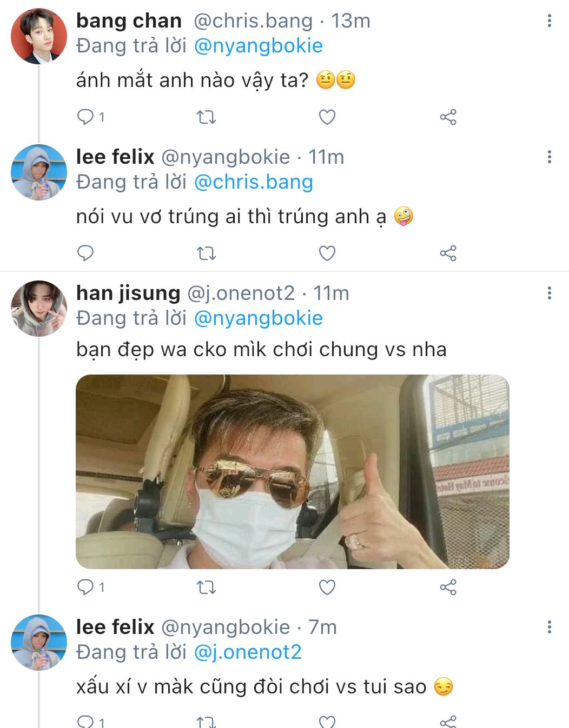569x728 pixels.
Task: Retweet bang chan's tweet
Action: click(x=206, y=117)
